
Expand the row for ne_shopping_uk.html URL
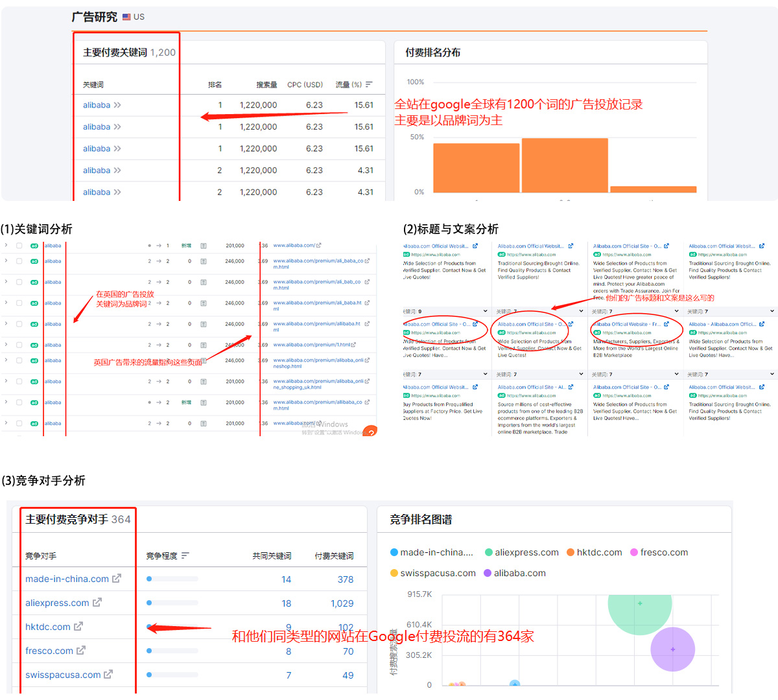[x=5, y=381]
